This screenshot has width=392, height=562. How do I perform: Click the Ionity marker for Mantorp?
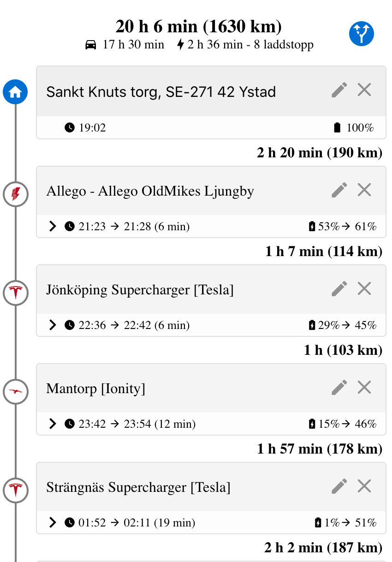tap(16, 392)
